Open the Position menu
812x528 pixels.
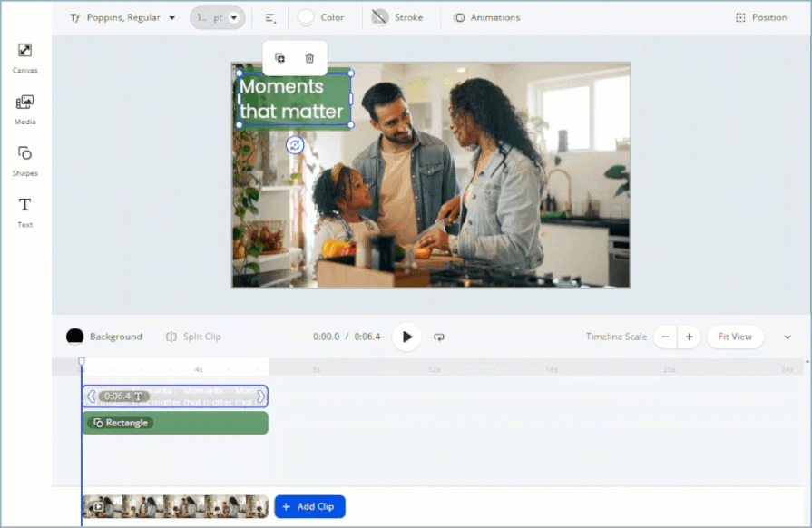point(761,17)
